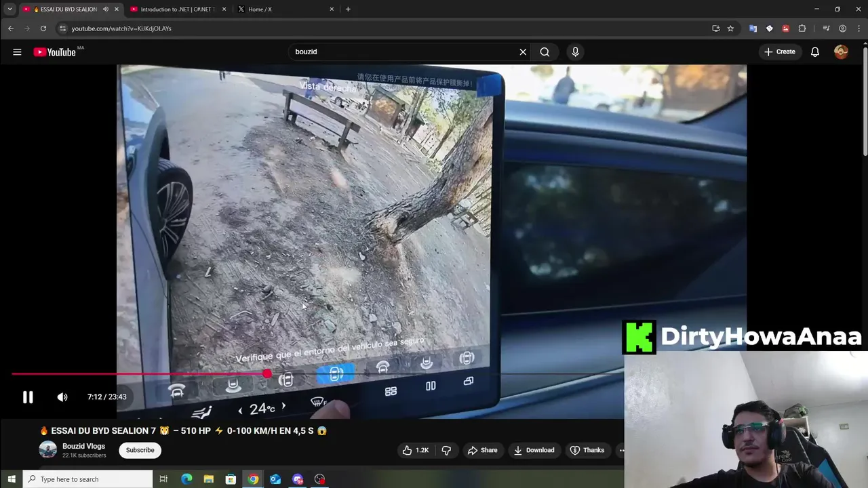
Task: Click the Download button
Action: (x=534, y=450)
